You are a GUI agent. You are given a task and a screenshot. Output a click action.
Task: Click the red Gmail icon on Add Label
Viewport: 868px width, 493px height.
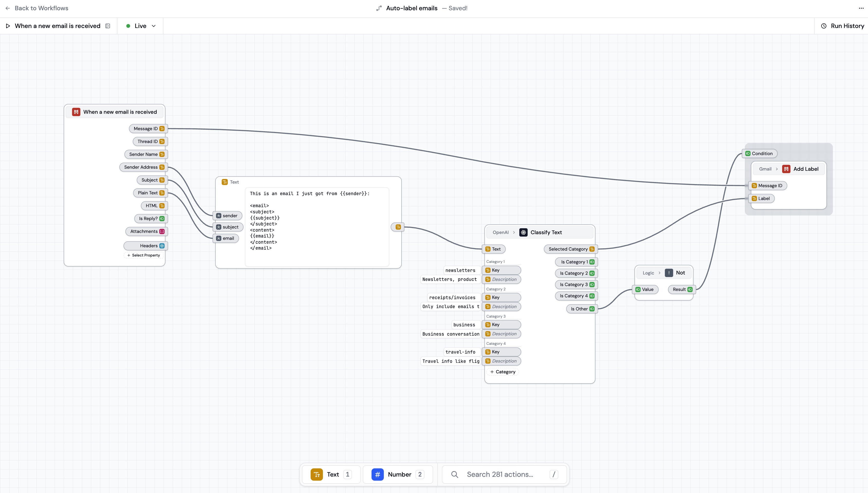point(786,169)
